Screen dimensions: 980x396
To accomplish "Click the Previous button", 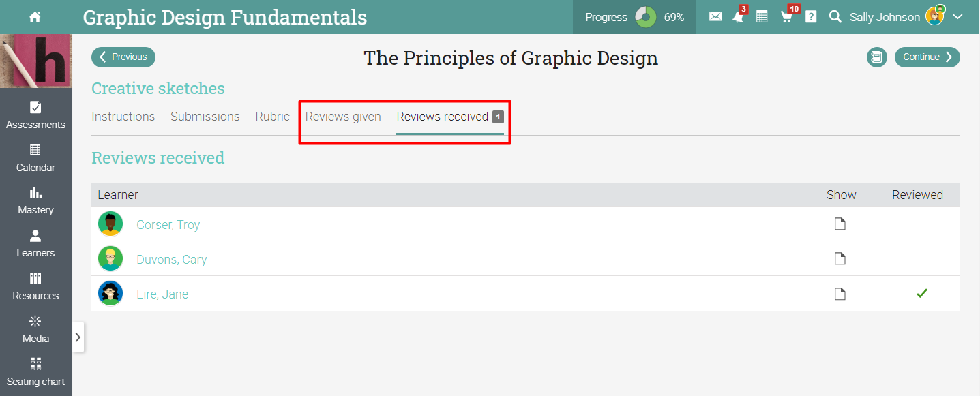I will point(123,57).
